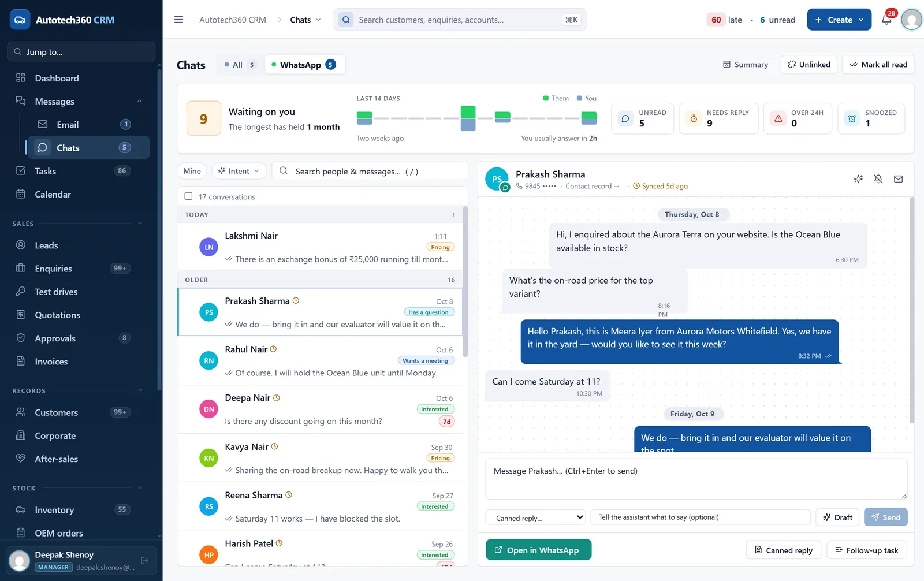Image resolution: width=924 pixels, height=581 pixels.
Task: Mute notifications with the crossed bell icon
Action: (878, 179)
